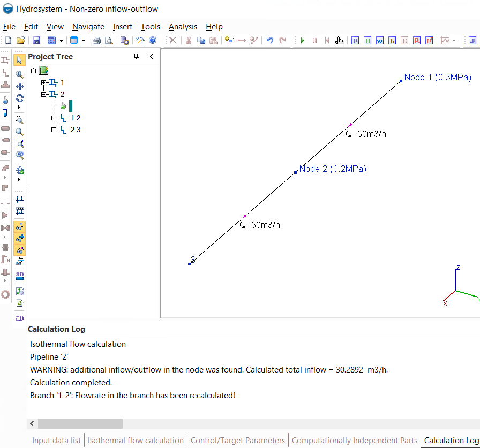Click the blue Help question mark icon
The image size is (480, 448).
click(x=153, y=40)
